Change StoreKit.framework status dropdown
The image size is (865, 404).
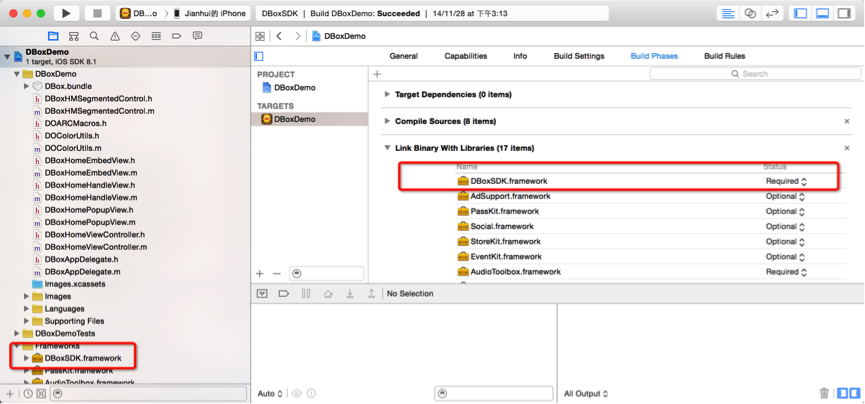pyautogui.click(x=786, y=242)
